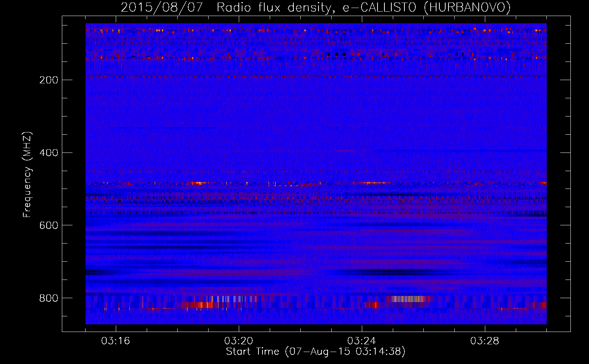Select the 200 frequency axis label
589x364 pixels.
(49, 80)
